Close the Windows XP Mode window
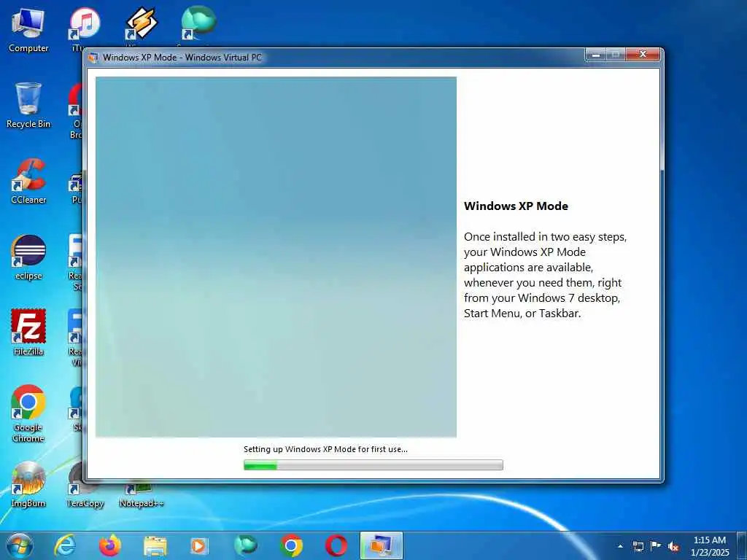Image resolution: width=747 pixels, height=560 pixels. tap(643, 55)
